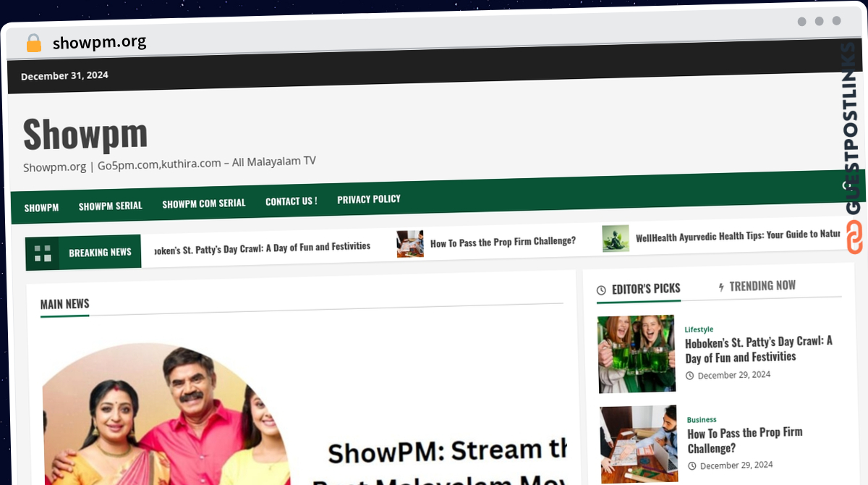Screen dimensions: 868x485
Task: Open sidebar article How To Pass the Prop Firm Challenge
Action: 745,440
